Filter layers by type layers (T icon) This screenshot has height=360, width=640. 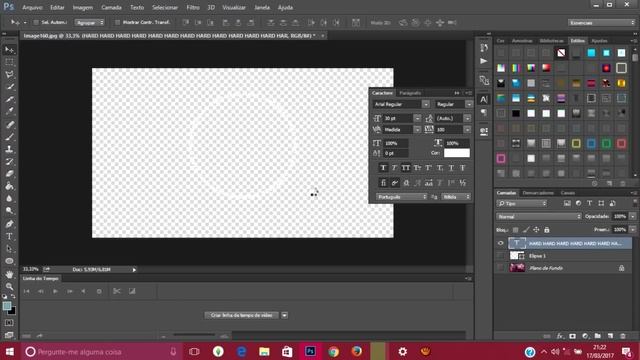coord(589,203)
